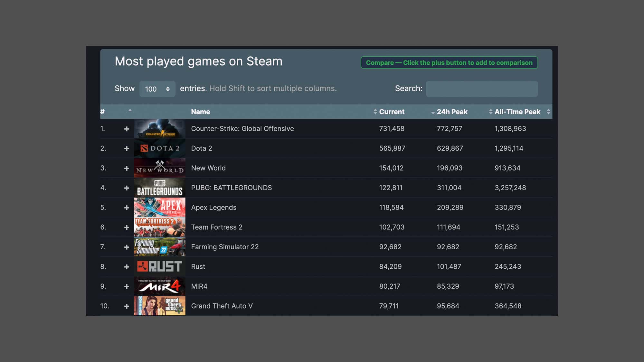Click current players value 731,458
Viewport: 644px width, 362px height.
click(x=392, y=129)
